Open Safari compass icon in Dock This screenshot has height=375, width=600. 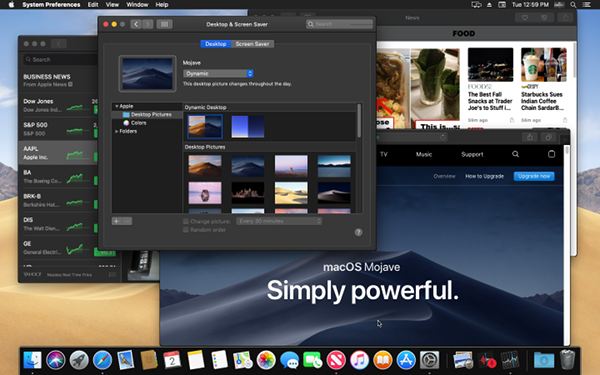tap(102, 360)
